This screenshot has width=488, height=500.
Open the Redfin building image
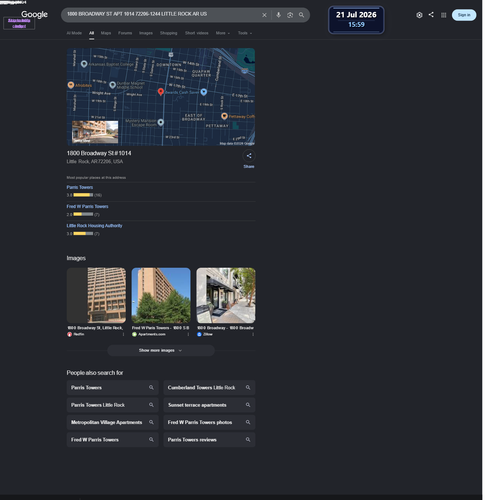tap(96, 295)
